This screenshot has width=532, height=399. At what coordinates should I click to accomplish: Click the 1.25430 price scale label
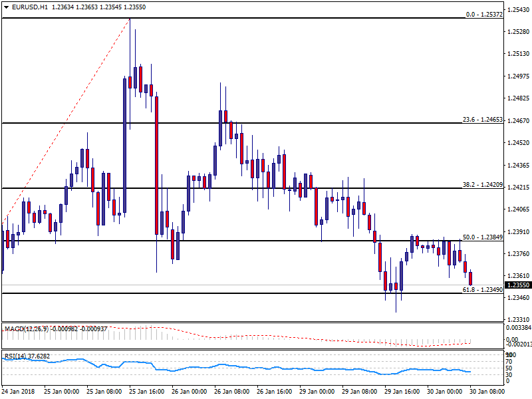click(519, 10)
